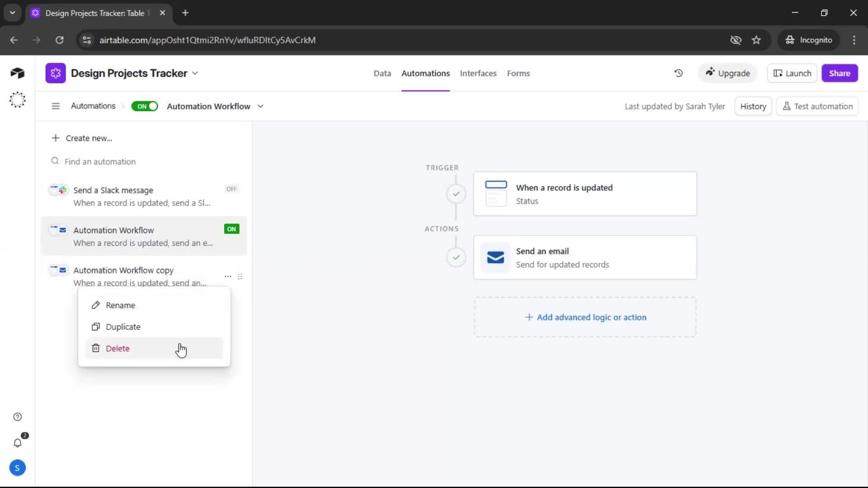The image size is (868, 488).
Task: Click the ON badge on Automation Workflow row
Action: coord(231,229)
